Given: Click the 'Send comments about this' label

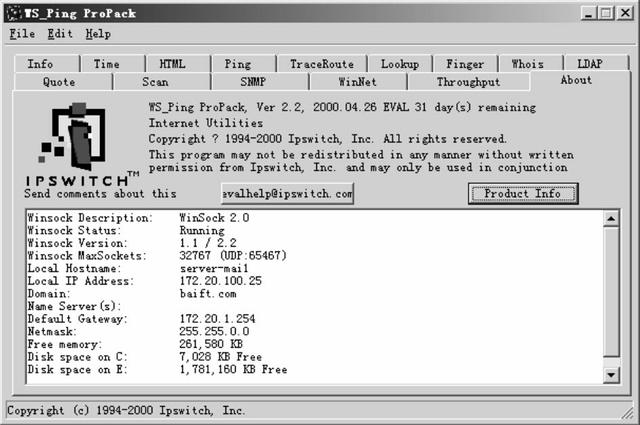Looking at the screenshot, I should coord(100,194).
